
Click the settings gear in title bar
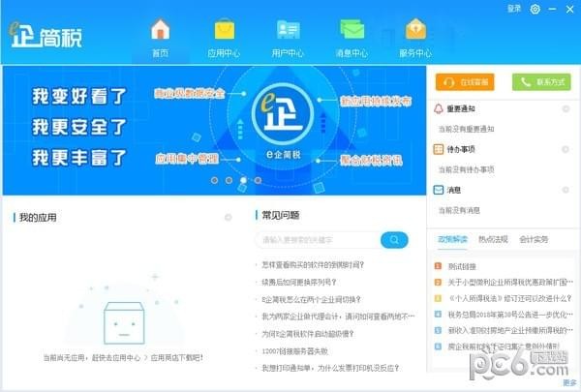[x=535, y=9]
